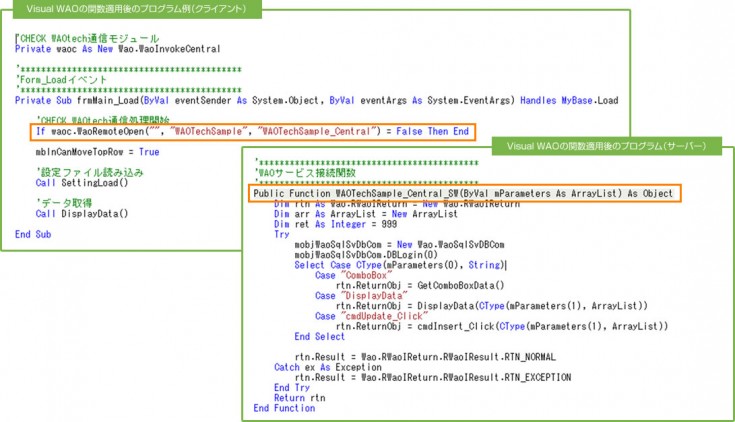
Task: Click the Private waoc declaration line
Action: click(118, 48)
